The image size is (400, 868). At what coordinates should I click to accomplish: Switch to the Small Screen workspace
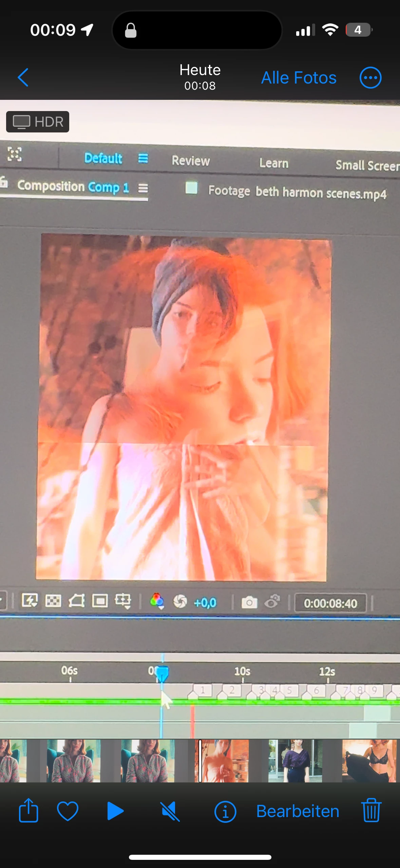367,165
